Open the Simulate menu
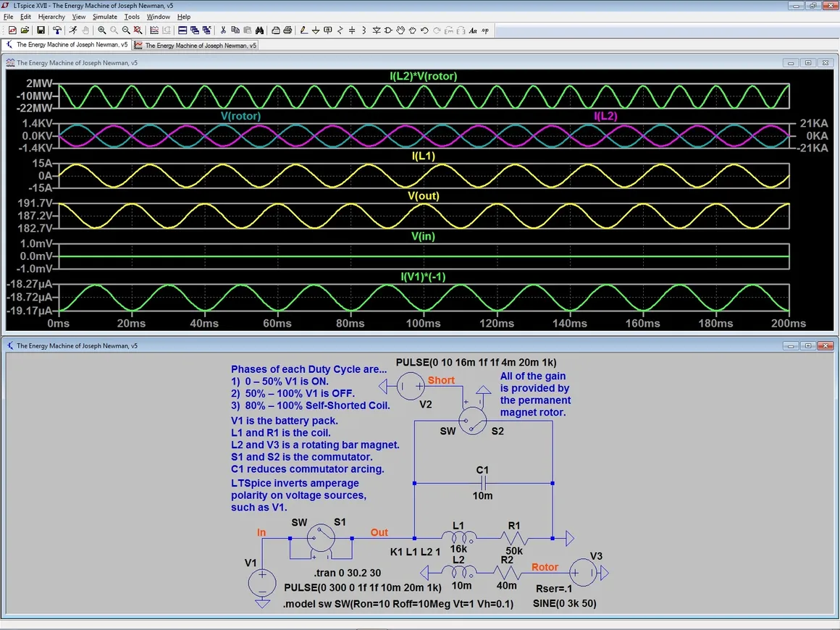840x630 pixels. click(104, 17)
